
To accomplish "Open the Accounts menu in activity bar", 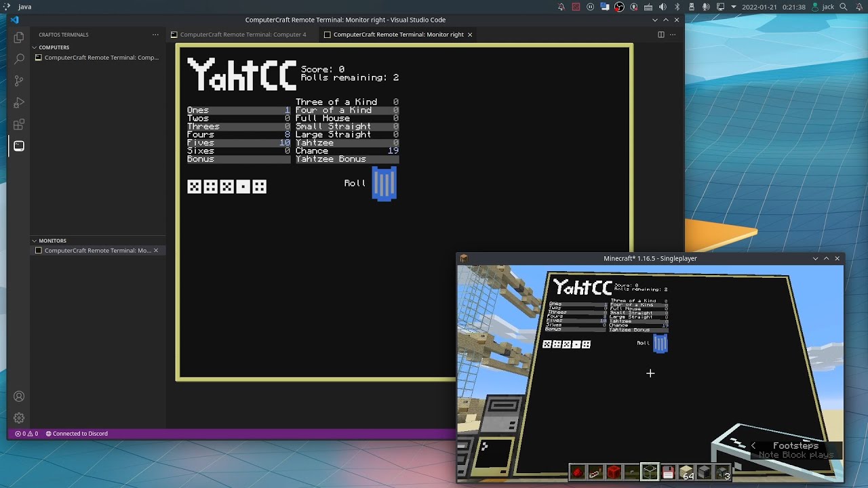I will pyautogui.click(x=19, y=396).
